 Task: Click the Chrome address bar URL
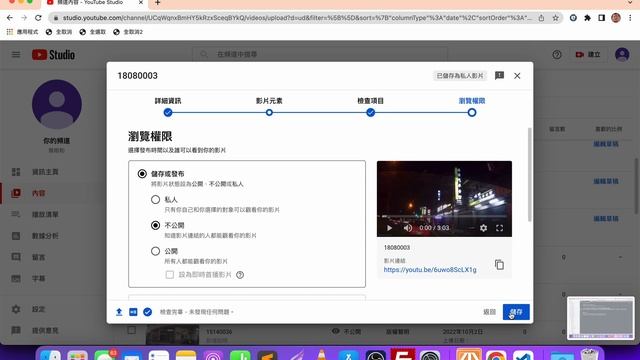pos(297,18)
